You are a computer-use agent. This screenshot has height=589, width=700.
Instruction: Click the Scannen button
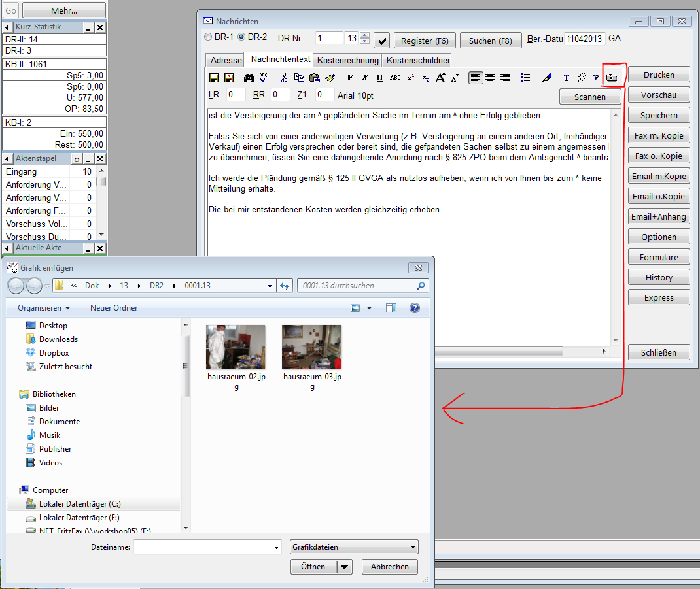pyautogui.click(x=589, y=97)
